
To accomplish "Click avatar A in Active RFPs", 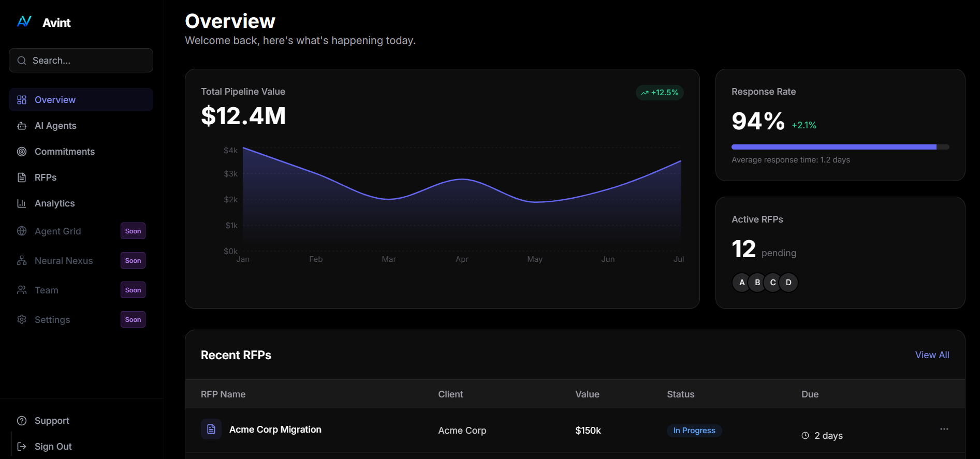I will [742, 283].
